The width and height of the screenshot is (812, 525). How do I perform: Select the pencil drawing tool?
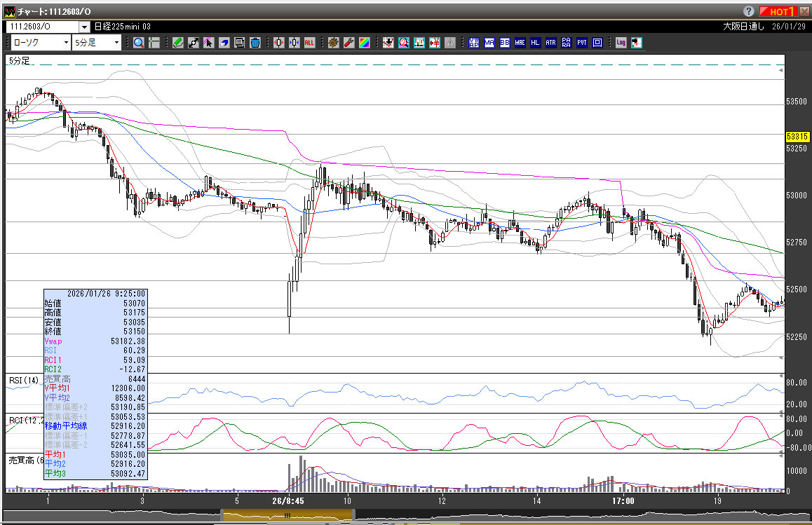178,43
